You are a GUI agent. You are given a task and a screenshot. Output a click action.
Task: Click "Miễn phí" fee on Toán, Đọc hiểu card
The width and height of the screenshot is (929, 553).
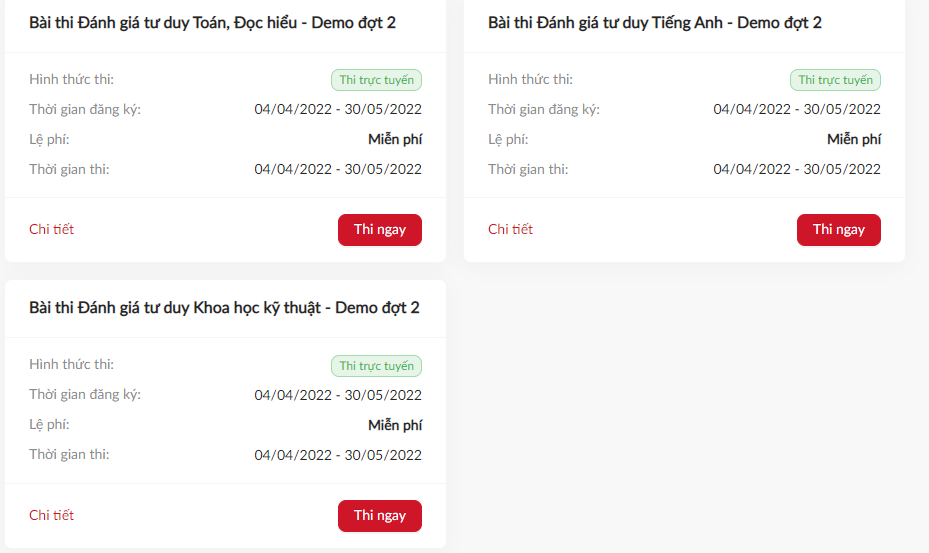(395, 139)
